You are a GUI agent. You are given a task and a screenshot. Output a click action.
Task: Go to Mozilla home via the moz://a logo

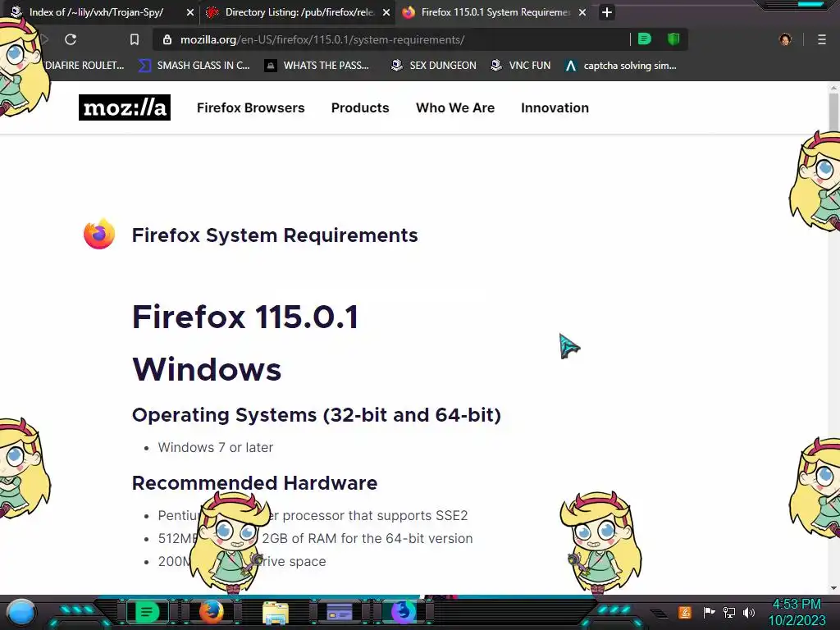[x=125, y=107]
